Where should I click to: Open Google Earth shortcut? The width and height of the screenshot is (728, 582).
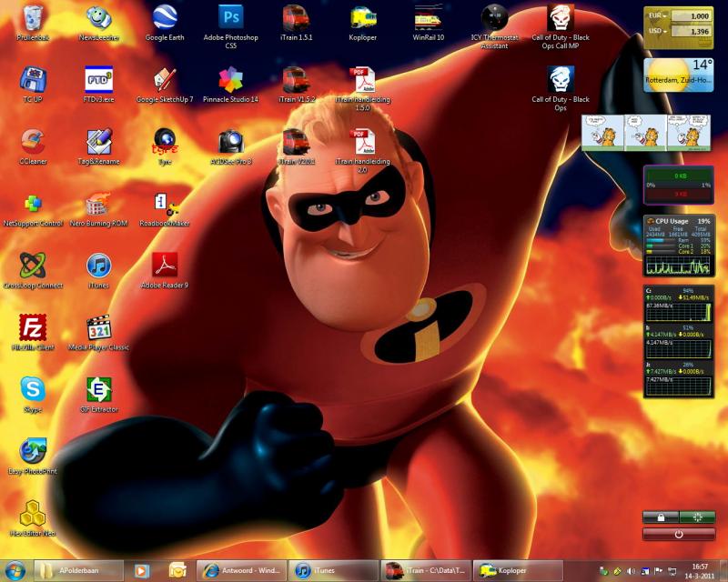coord(165,24)
